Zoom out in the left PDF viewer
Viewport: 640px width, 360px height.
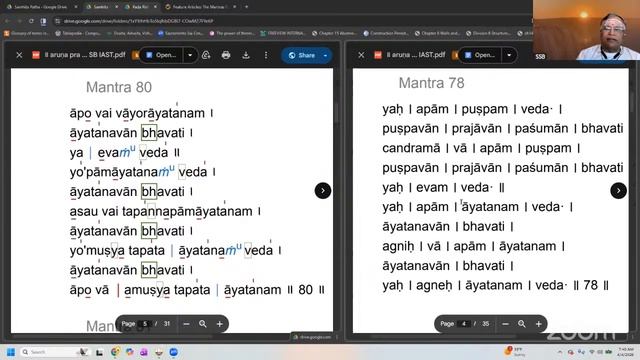(x=187, y=324)
